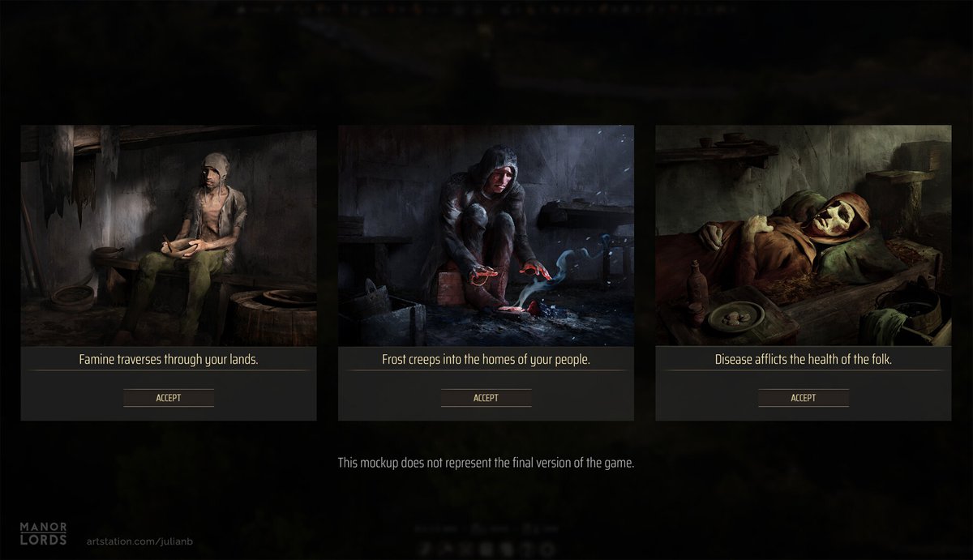The height and width of the screenshot is (560, 973).
Task: Accept the Frost event card
Action: 486,398
